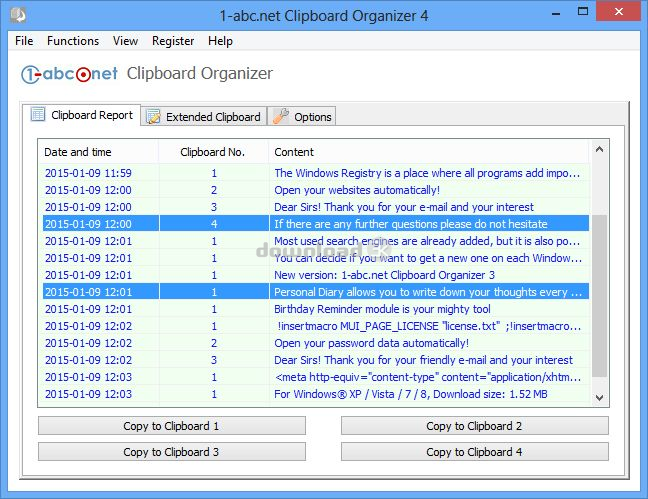Select row 'The Windows Registry is a place'
648x499 pixels.
pyautogui.click(x=316, y=173)
